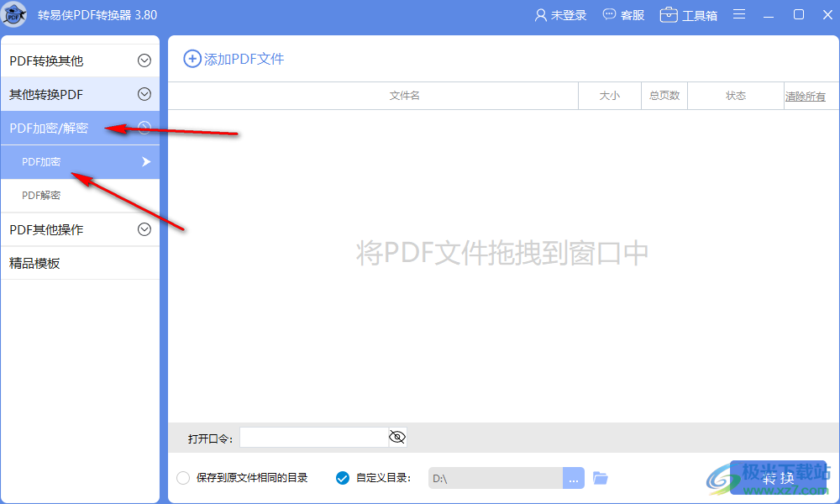Click the 添加PDF文件 plus icon
This screenshot has width=840, height=504.
pyautogui.click(x=192, y=59)
